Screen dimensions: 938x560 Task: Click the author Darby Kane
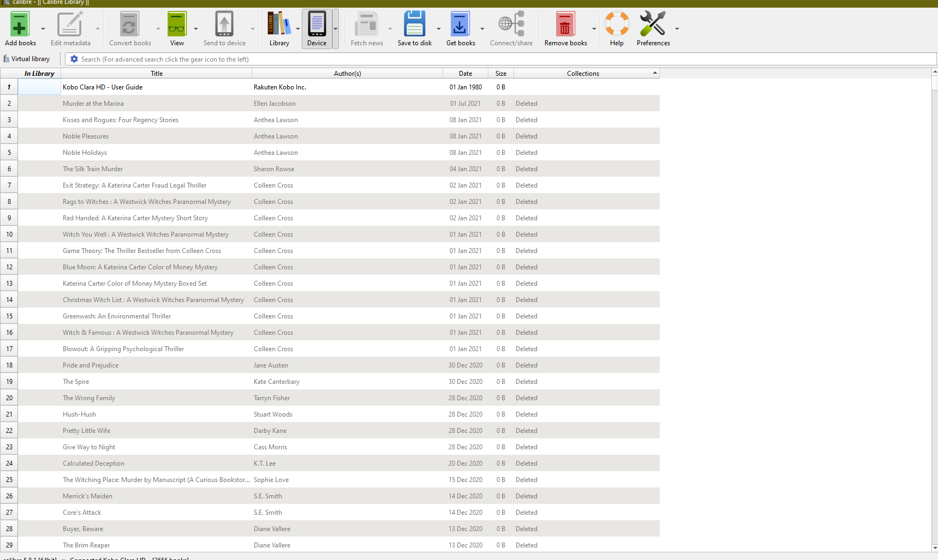coord(270,431)
